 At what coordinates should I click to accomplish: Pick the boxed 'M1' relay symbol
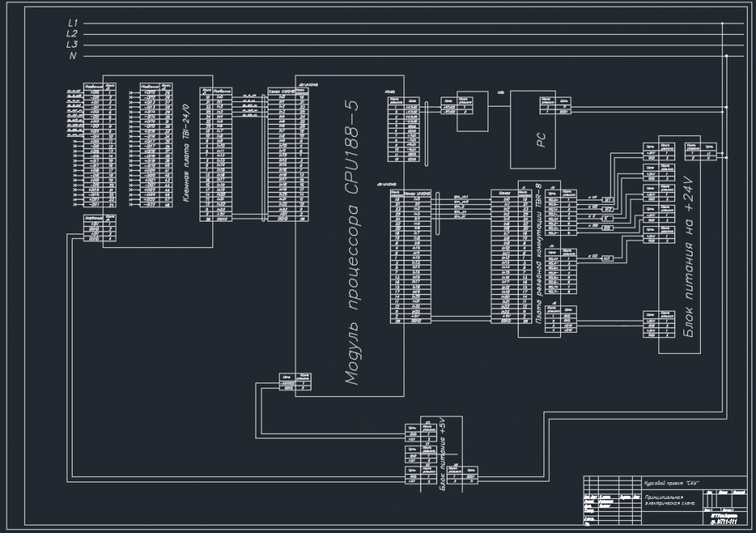pos(608,199)
